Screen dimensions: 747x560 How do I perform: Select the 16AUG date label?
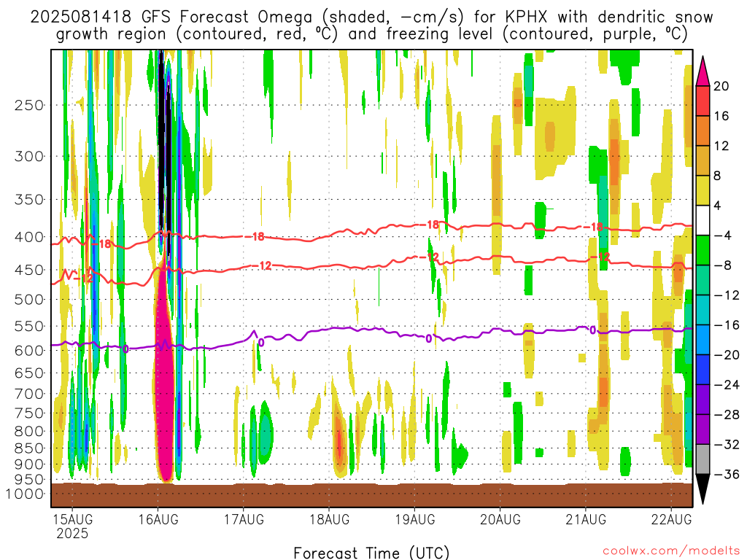158,519
